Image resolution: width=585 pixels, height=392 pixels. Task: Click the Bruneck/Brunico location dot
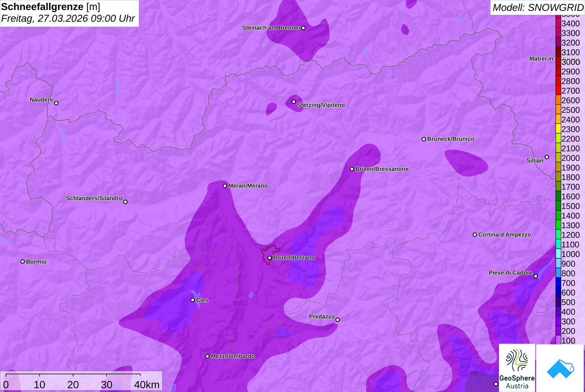tap(424, 139)
